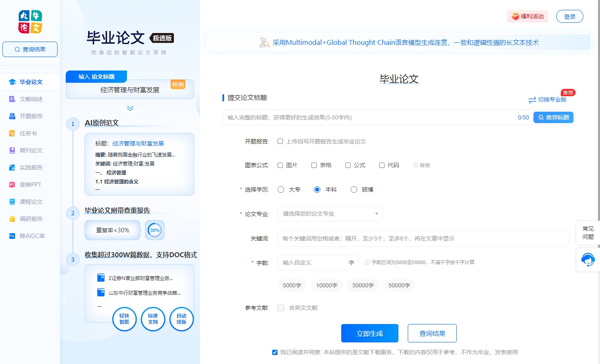Click the 样例 tag on the title card
The height and width of the screenshot is (364, 600).
point(178,84)
